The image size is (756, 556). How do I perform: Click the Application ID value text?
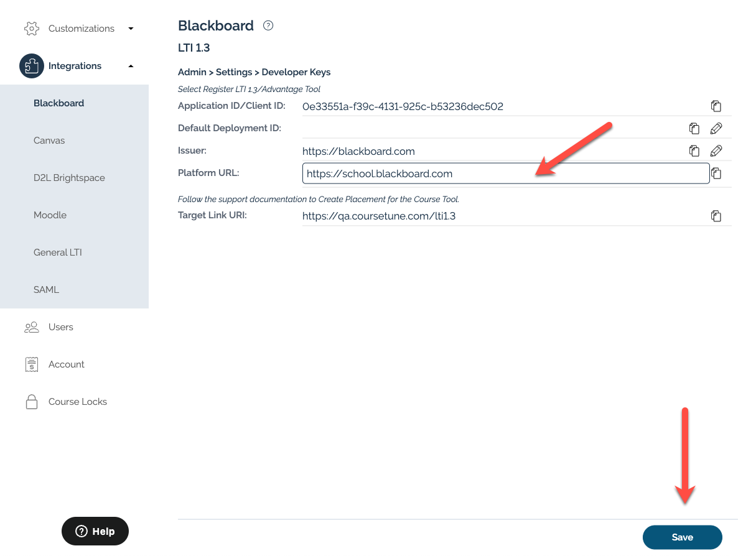[x=403, y=106]
